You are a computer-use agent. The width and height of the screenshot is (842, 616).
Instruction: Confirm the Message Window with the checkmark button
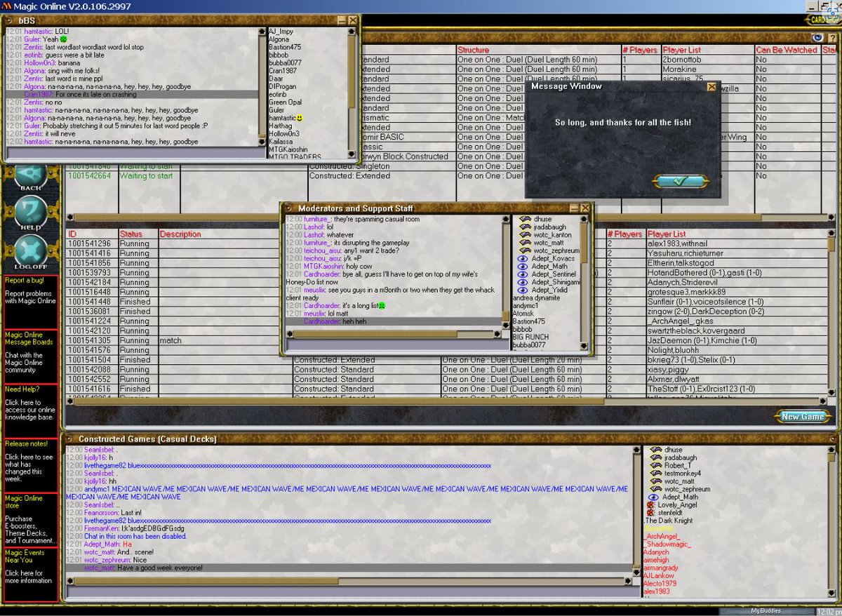pyautogui.click(x=679, y=182)
